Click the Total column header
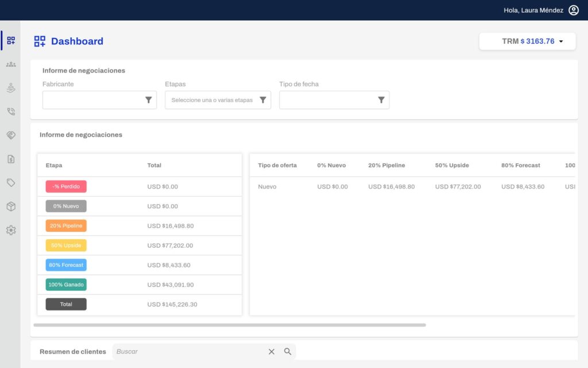This screenshot has height=368, width=588. point(154,165)
